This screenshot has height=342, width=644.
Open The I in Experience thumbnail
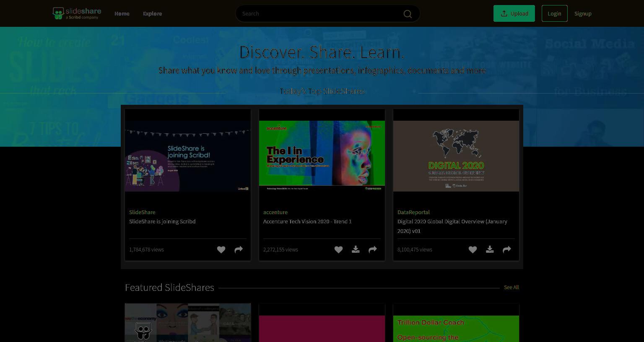click(322, 156)
